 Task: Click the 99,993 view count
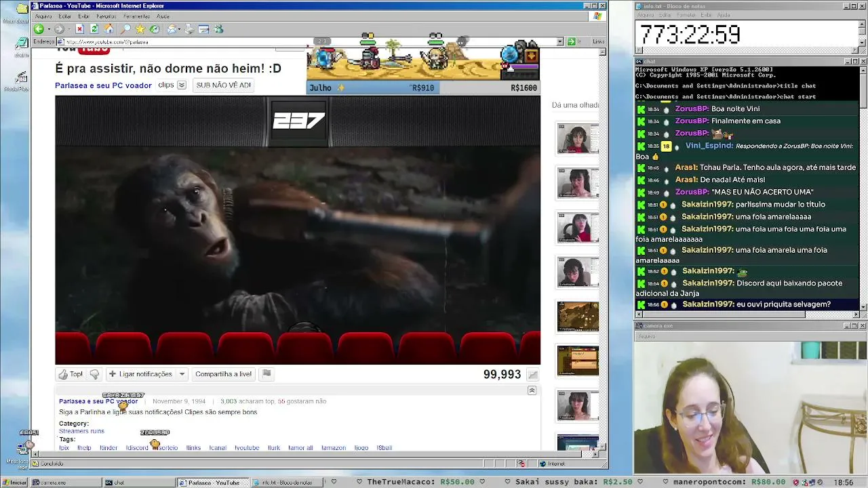click(x=502, y=375)
